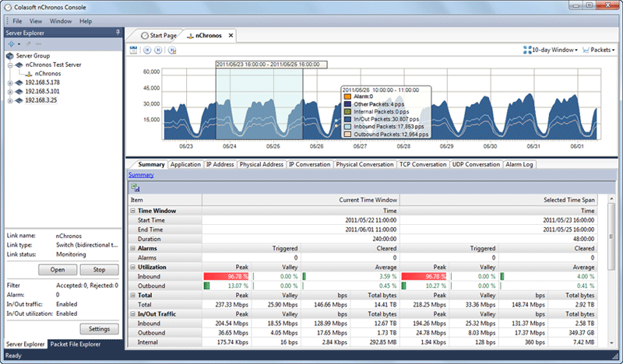Image resolution: width=623 pixels, height=364 pixels.
Task: Close the nChronos tab
Action: tap(230, 36)
